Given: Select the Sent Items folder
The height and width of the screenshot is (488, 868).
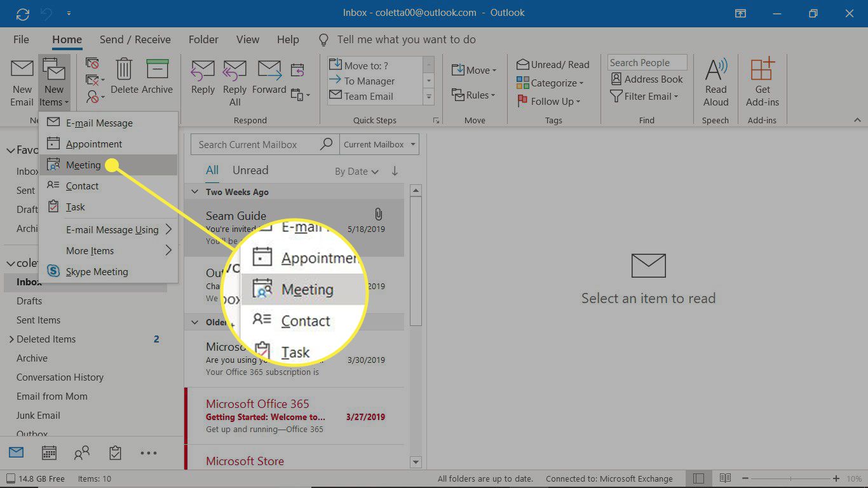Looking at the screenshot, I should tap(38, 320).
